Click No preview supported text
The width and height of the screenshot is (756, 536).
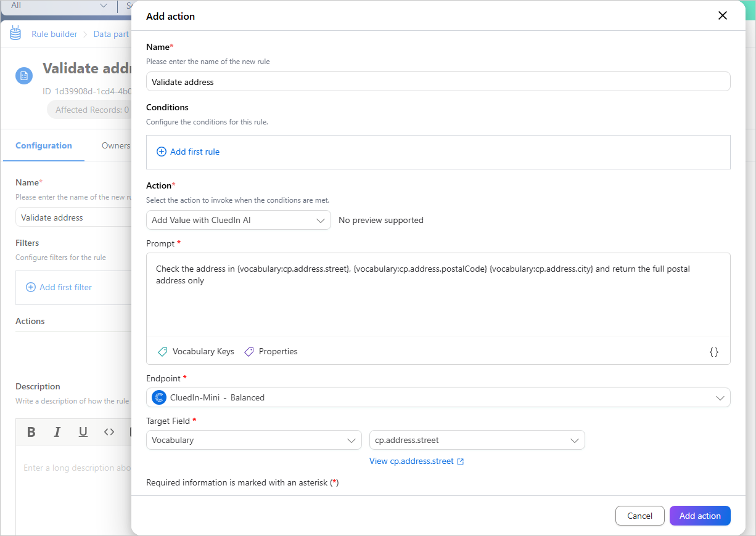[381, 220]
